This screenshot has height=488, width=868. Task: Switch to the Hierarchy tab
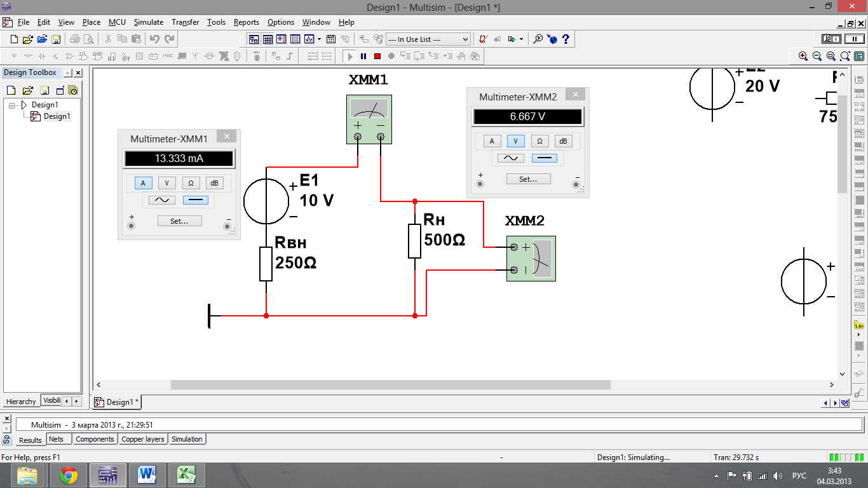[21, 402]
